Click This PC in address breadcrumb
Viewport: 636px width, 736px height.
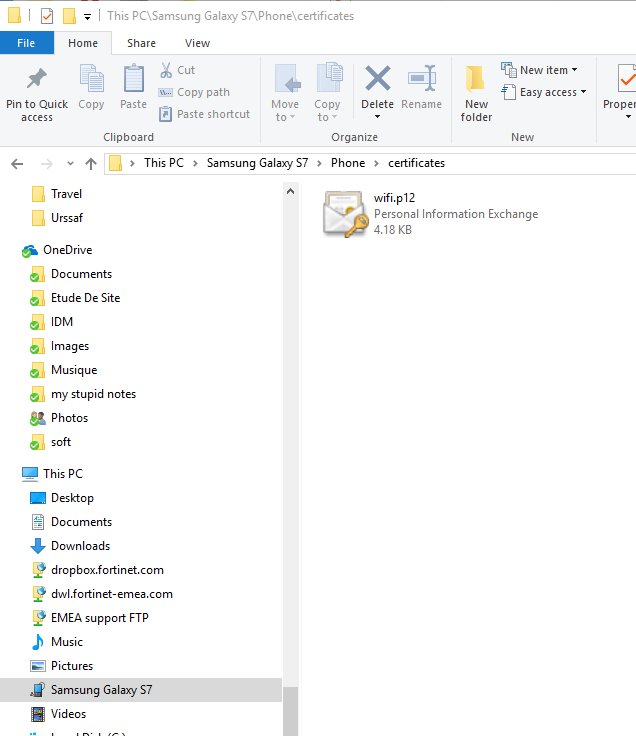pos(164,163)
